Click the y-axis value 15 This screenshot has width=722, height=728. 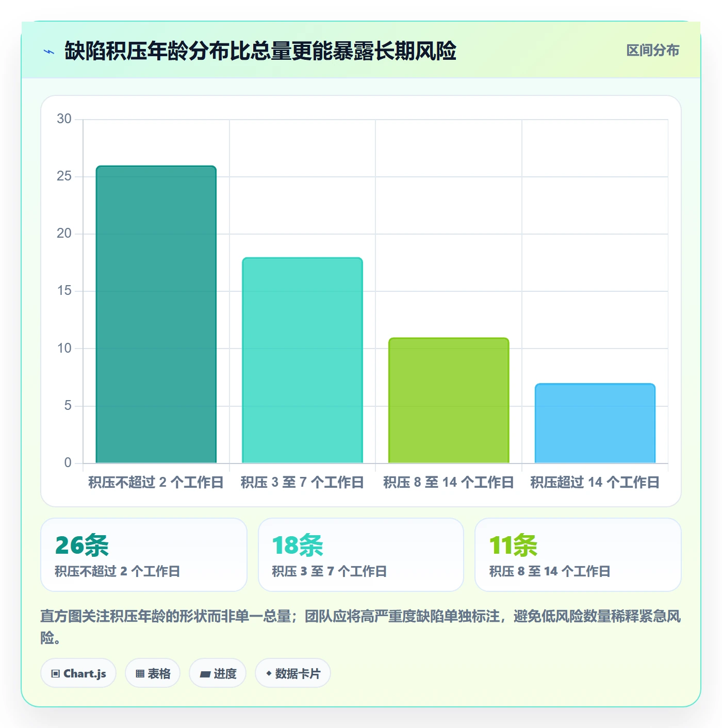click(x=64, y=291)
